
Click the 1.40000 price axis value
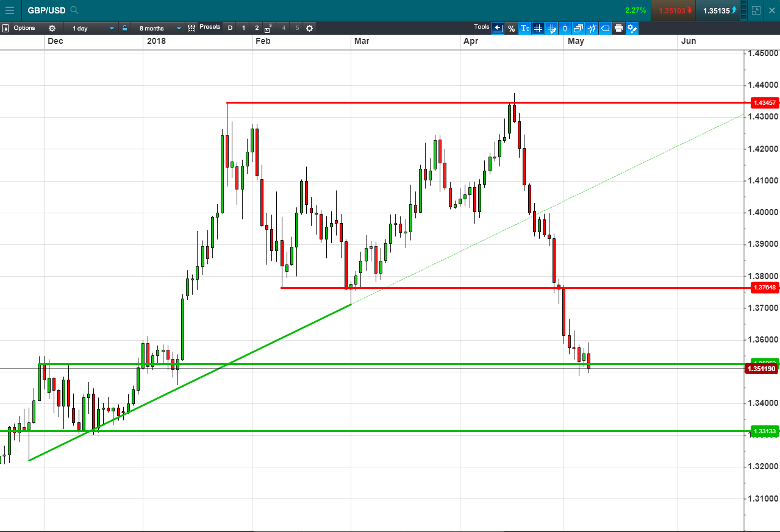click(764, 213)
